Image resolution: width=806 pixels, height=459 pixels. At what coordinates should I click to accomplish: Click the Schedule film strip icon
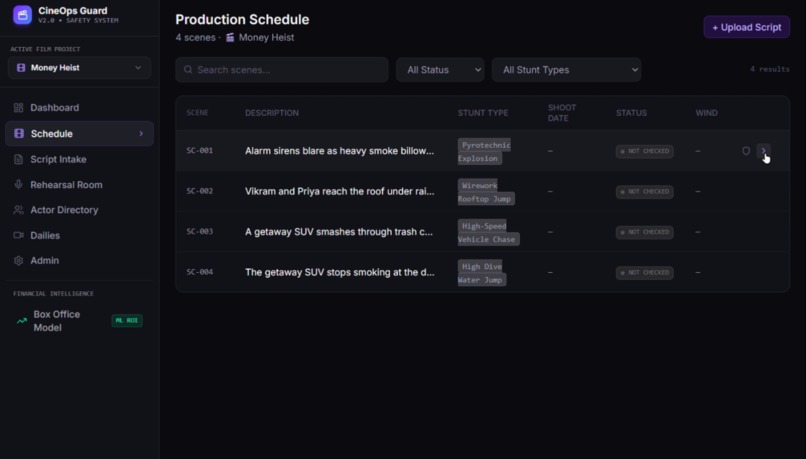click(19, 134)
